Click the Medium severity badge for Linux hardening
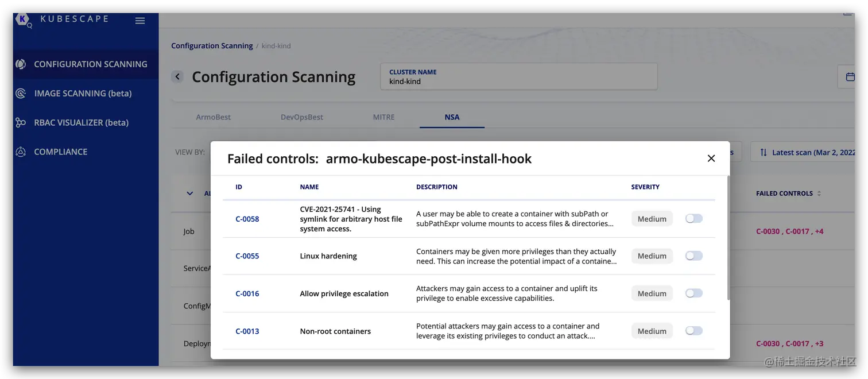This screenshot has height=379, width=868. pyautogui.click(x=652, y=256)
